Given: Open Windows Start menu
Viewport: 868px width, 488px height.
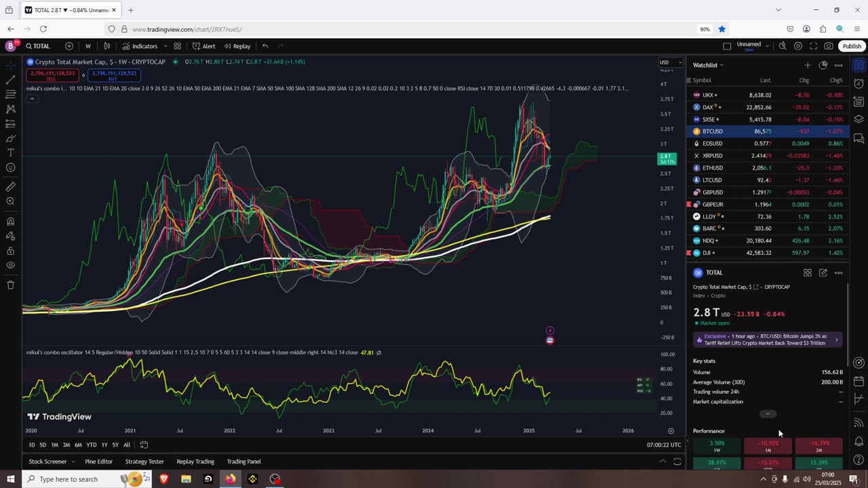Looking at the screenshot, I should (x=10, y=479).
